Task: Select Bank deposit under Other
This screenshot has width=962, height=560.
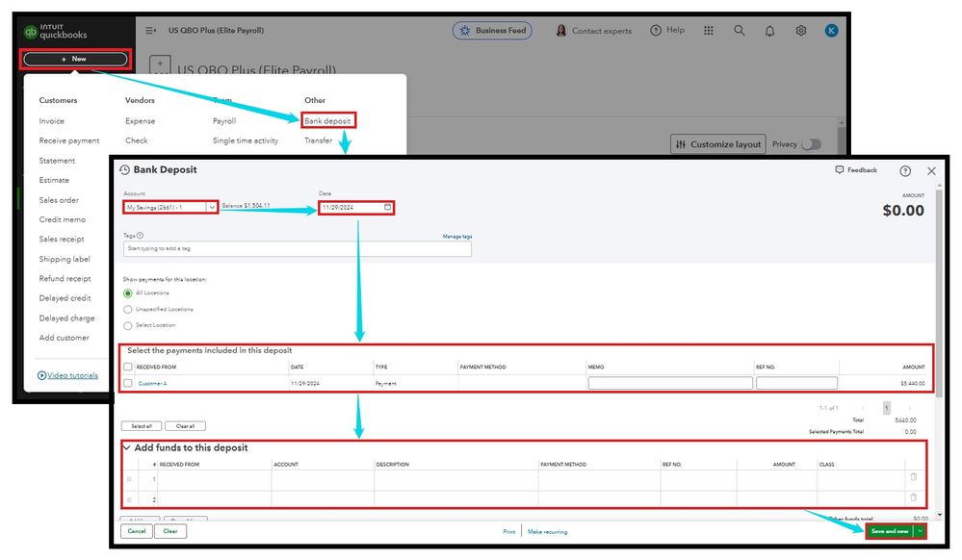Action: [327, 121]
